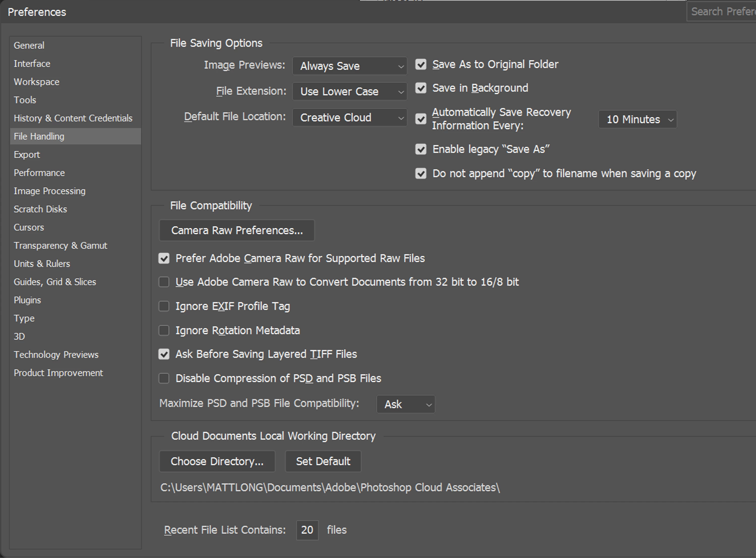The width and height of the screenshot is (756, 558).
Task: Open Default File Location dropdown
Action: pos(350,118)
